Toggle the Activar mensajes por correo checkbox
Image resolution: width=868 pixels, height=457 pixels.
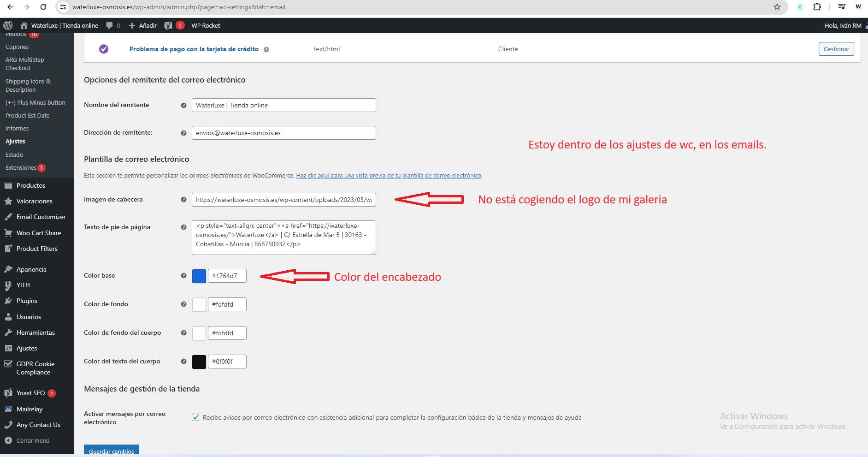[x=195, y=417]
